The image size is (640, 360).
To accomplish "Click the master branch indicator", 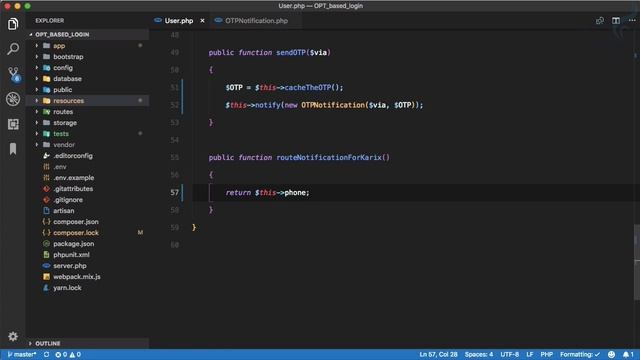I will coord(22,354).
